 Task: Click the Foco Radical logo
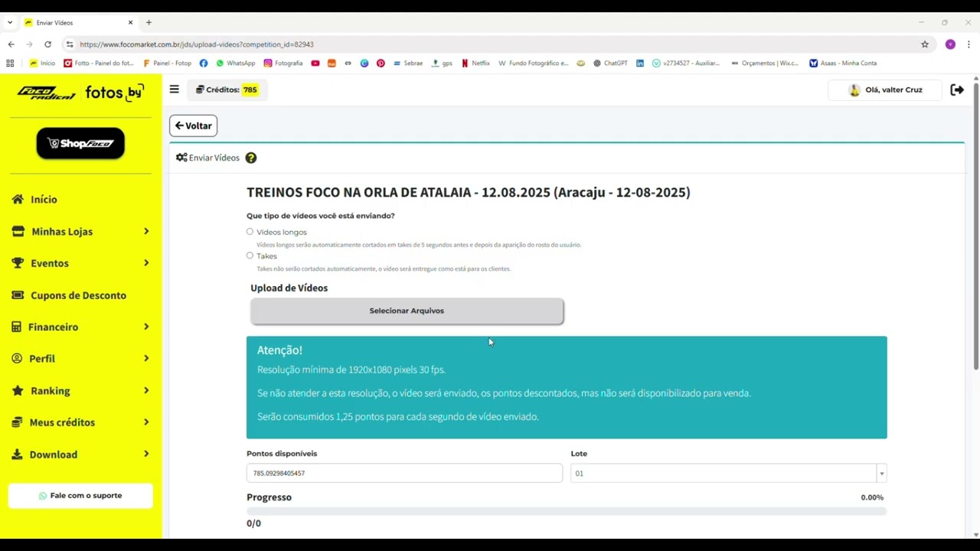coord(46,93)
